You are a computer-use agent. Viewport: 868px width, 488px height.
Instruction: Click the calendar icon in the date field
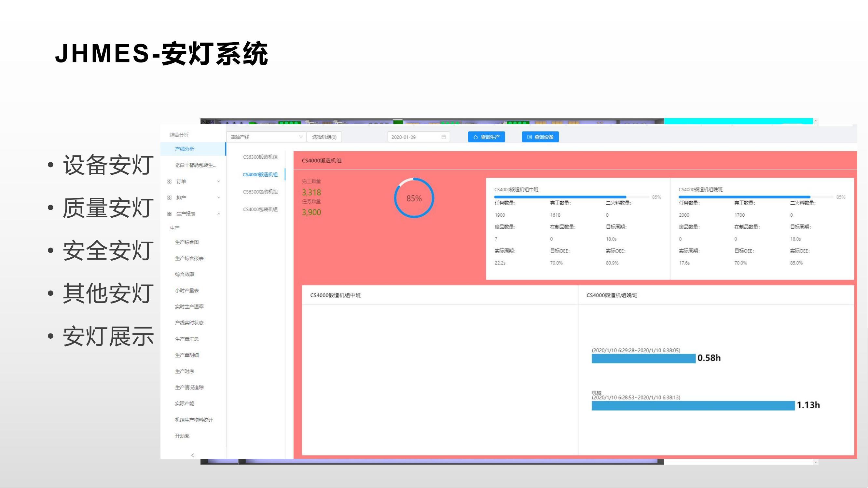pyautogui.click(x=443, y=137)
